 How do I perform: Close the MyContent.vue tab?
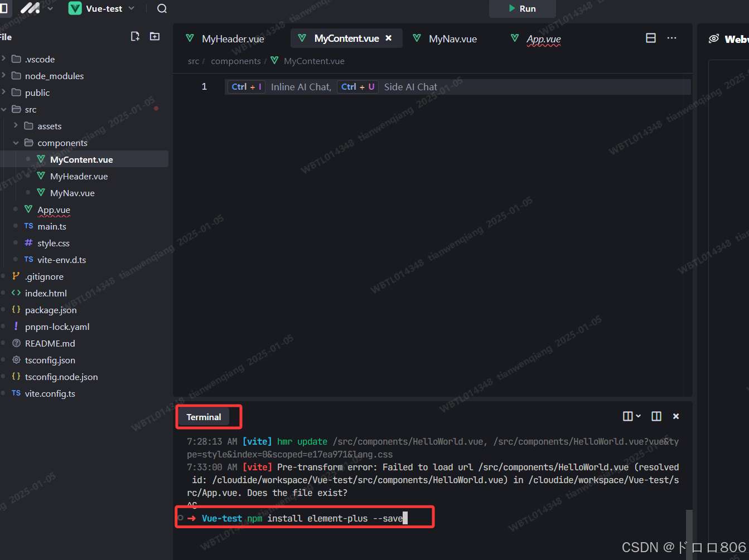coord(389,38)
